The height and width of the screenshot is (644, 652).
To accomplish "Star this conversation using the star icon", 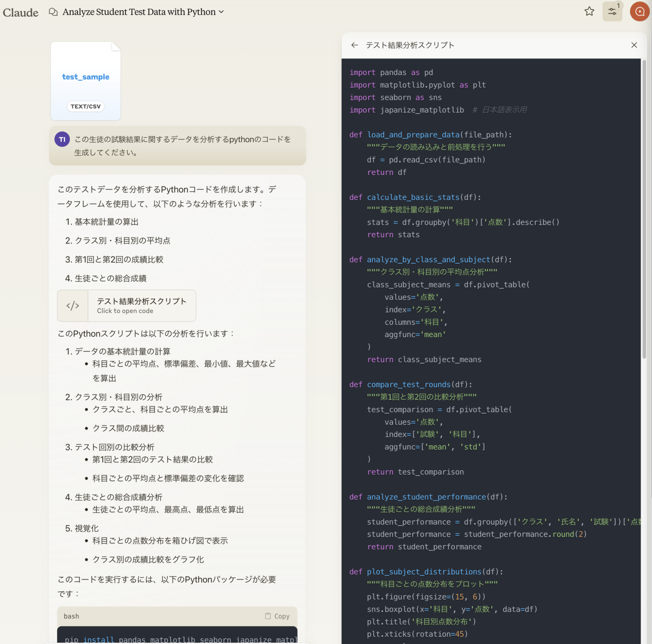I will (x=589, y=12).
